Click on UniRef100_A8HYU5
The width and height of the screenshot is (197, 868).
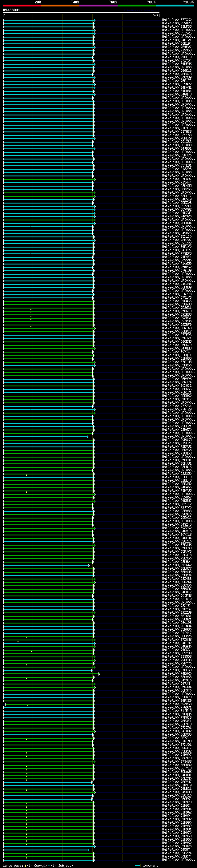pyautogui.click(x=177, y=491)
